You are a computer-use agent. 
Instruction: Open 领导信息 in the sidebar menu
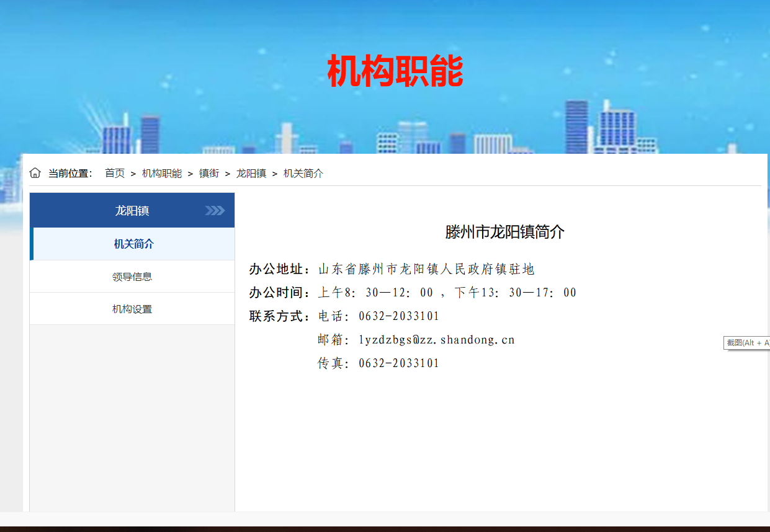(x=132, y=277)
